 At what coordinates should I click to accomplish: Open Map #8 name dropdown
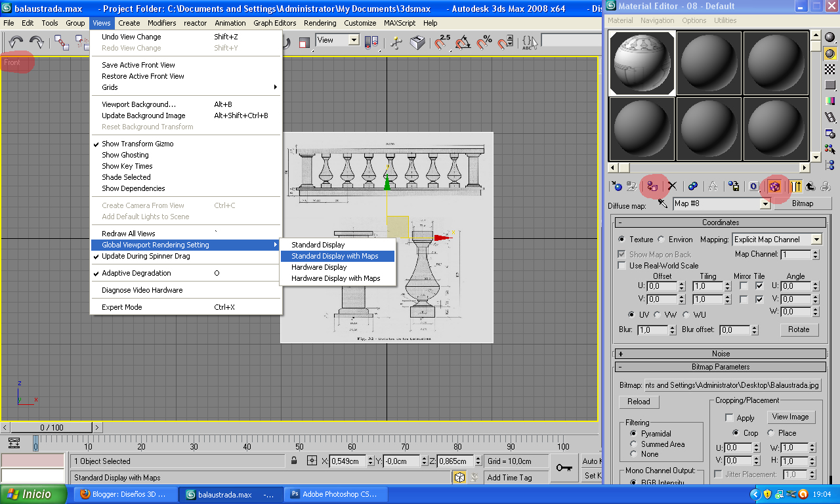[x=764, y=204]
